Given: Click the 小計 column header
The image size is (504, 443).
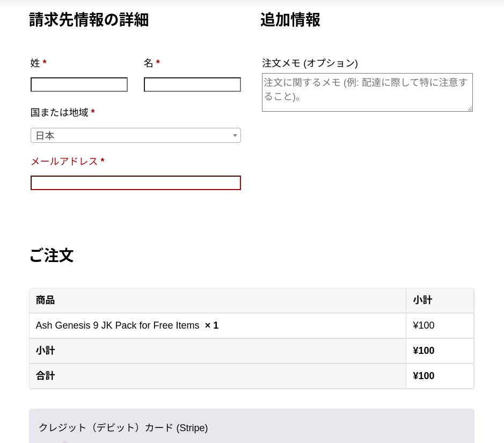Looking at the screenshot, I should coord(422,300).
